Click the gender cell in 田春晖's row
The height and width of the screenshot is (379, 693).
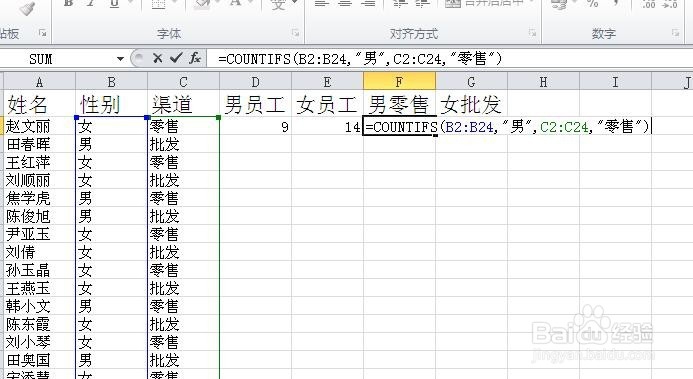(x=111, y=144)
